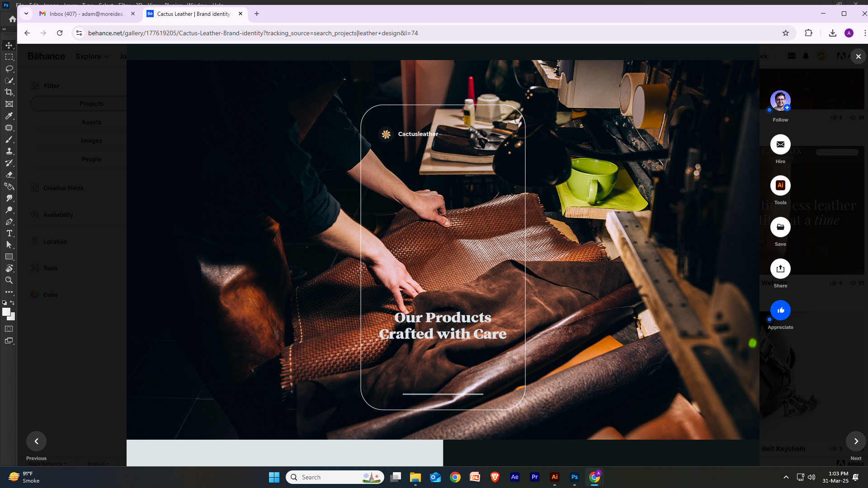Viewport: 868px width, 488px height.
Task: Go to the previous project
Action: click(x=36, y=441)
